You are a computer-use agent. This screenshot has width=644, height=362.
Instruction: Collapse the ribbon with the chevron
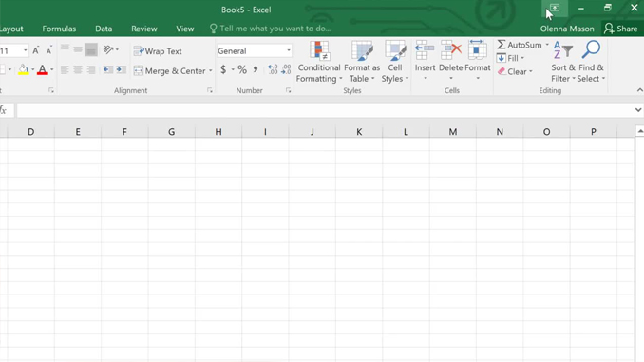[640, 90]
